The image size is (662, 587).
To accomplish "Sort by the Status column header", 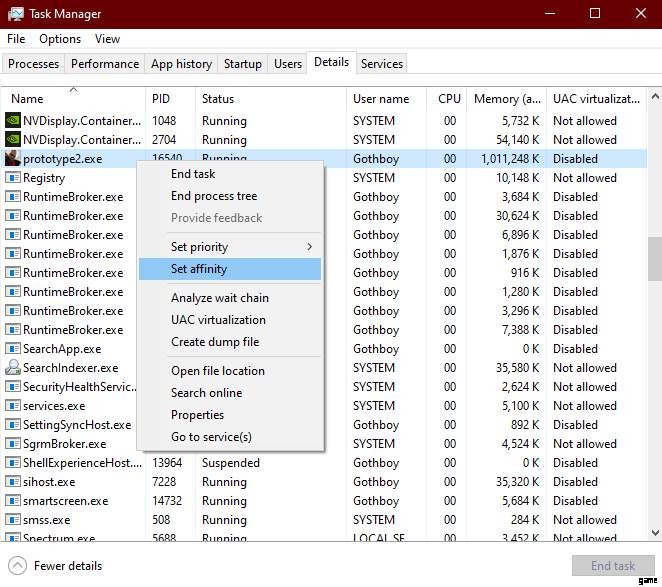I will click(x=271, y=98).
